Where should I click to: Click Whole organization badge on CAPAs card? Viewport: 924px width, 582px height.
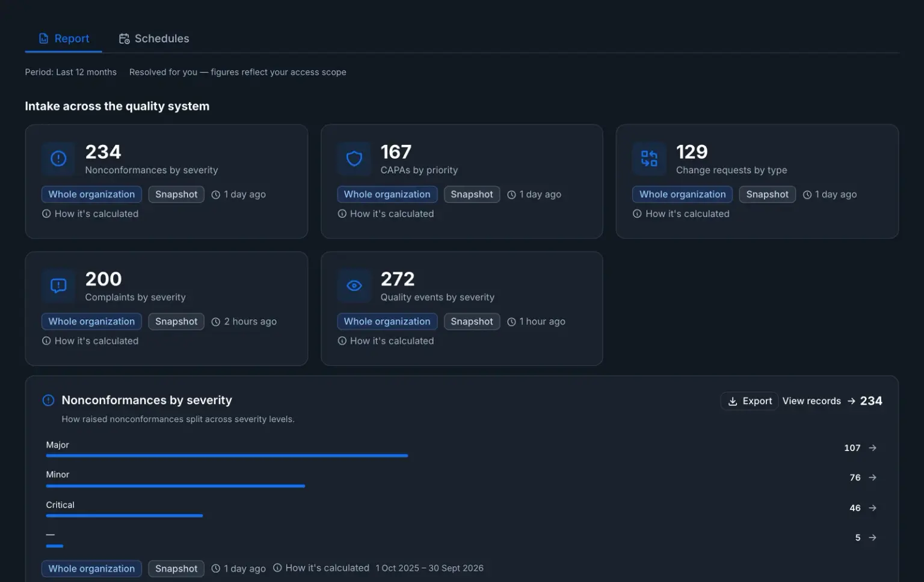tap(387, 194)
